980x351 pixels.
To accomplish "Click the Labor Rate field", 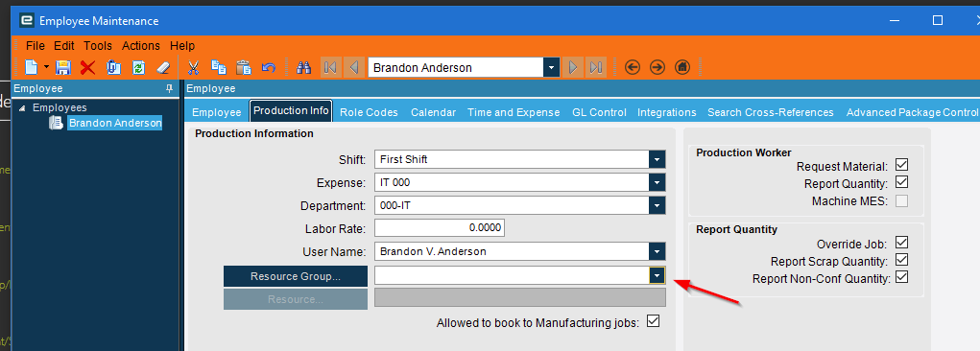I will pyautogui.click(x=440, y=228).
